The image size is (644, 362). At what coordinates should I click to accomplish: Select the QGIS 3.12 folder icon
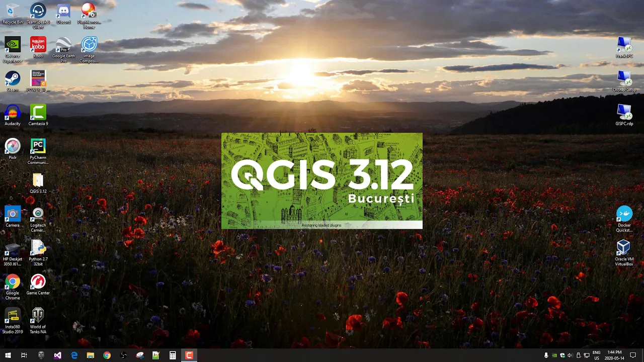[38, 183]
